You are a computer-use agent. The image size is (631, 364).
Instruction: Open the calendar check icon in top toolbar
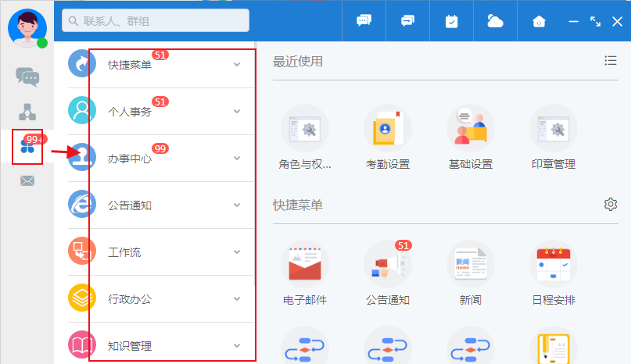[x=452, y=21]
